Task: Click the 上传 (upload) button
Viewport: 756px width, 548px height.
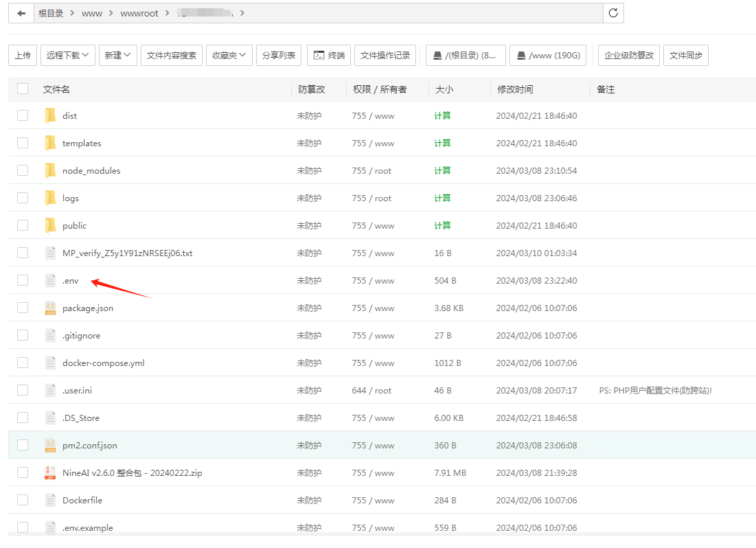Action: click(x=22, y=55)
